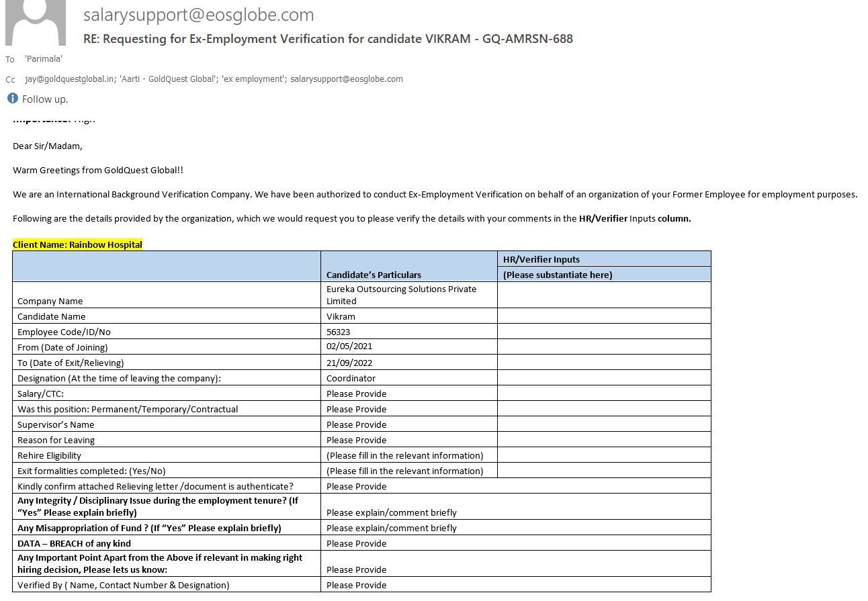The width and height of the screenshot is (868, 601).
Task: Click the 'Candidate Name' row label
Action: coord(52,316)
